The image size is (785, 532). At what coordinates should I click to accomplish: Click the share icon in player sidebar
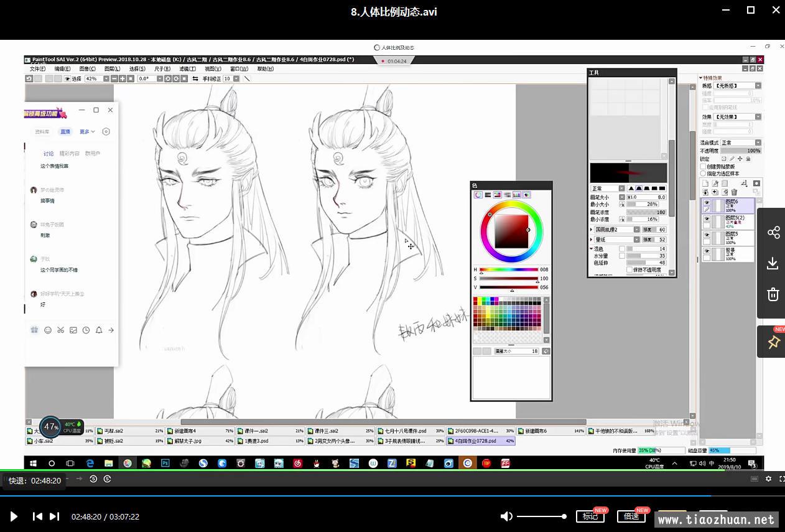point(773,232)
